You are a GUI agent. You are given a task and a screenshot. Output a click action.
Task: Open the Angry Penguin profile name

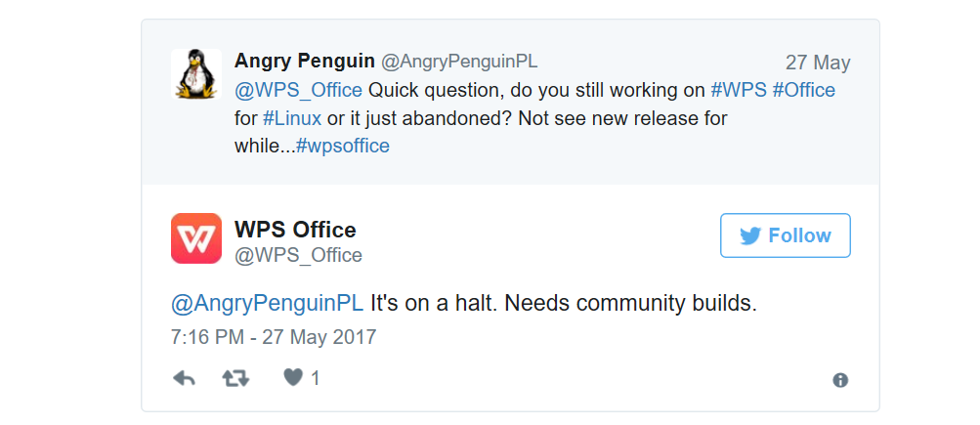(304, 61)
